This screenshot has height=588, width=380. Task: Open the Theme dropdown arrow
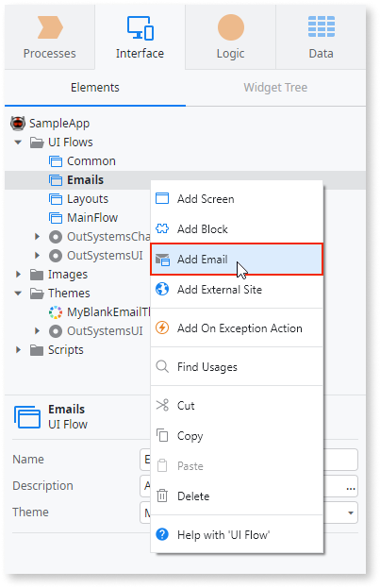(351, 512)
